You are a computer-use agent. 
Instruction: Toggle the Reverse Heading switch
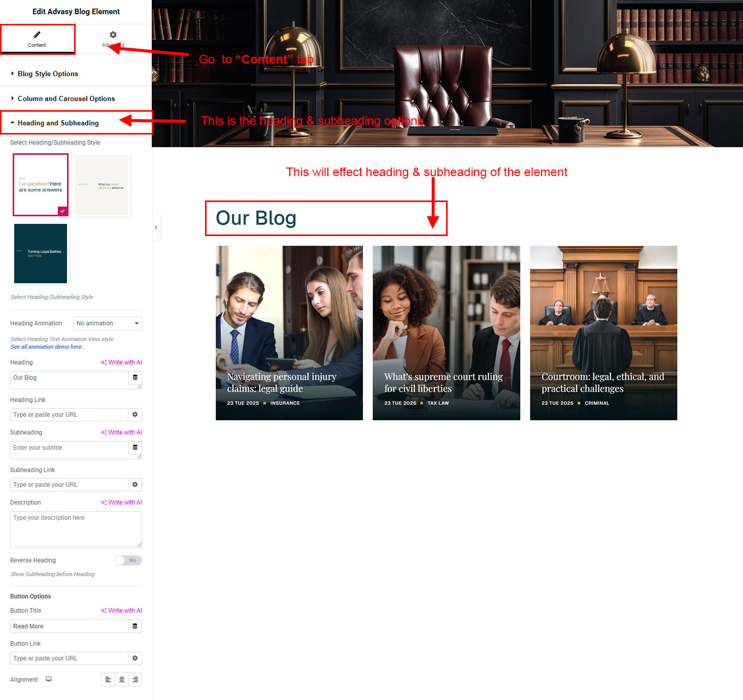(x=128, y=560)
